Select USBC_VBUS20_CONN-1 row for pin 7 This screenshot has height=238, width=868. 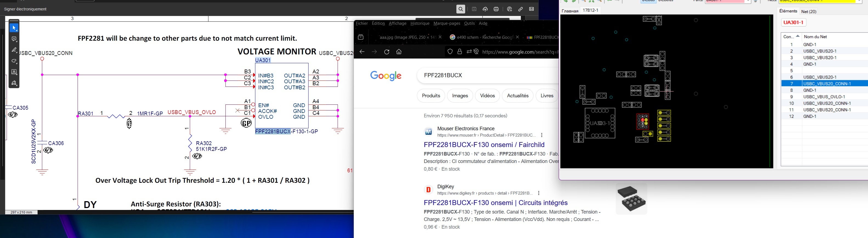click(825, 84)
